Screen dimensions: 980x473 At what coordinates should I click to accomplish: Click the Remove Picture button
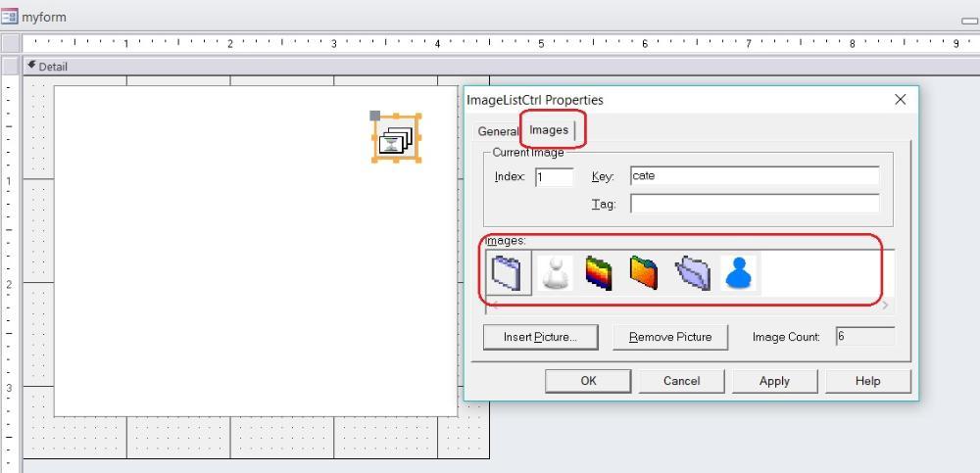pos(670,338)
